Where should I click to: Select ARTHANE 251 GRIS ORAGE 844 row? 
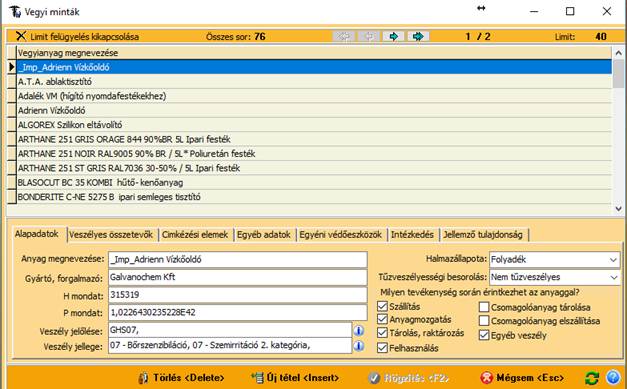314,139
